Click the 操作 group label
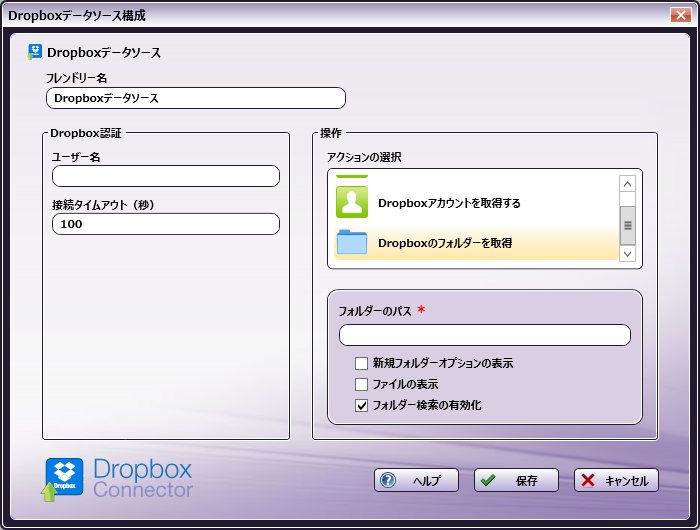The image size is (700, 530). click(331, 133)
